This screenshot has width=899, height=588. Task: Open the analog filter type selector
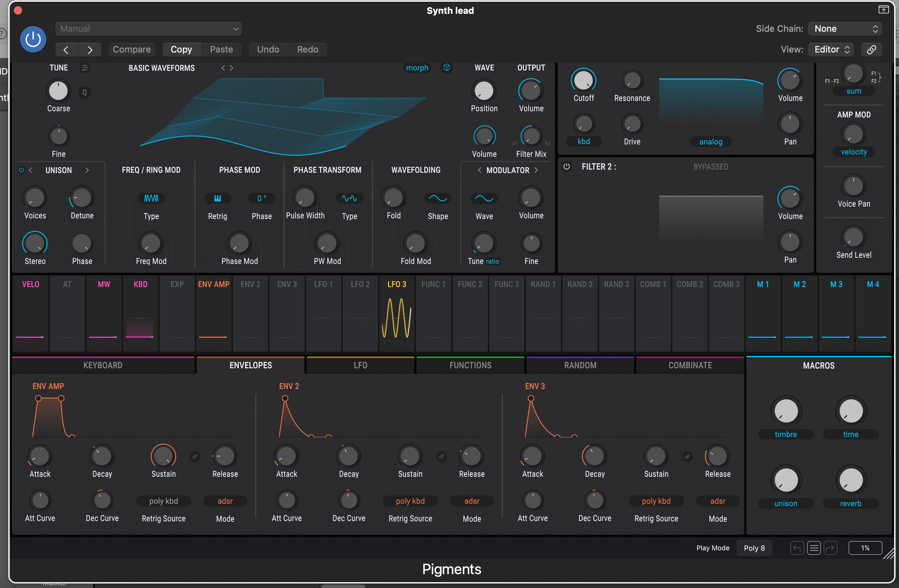pos(710,142)
